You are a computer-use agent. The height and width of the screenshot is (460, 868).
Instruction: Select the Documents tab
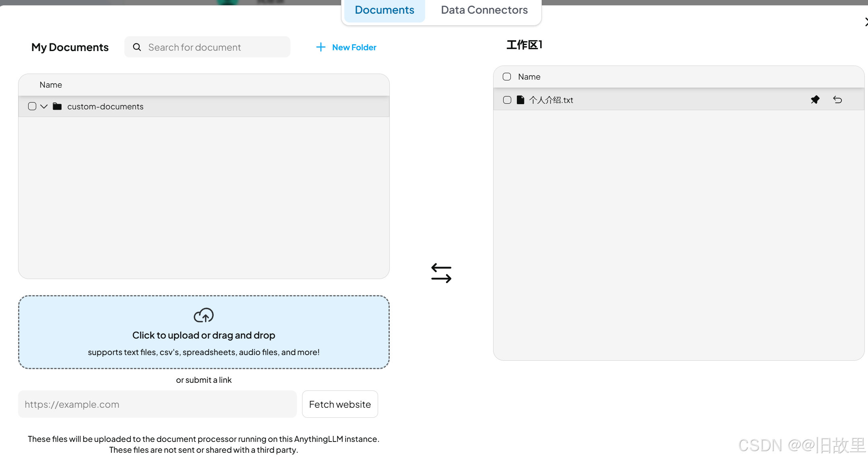(384, 10)
